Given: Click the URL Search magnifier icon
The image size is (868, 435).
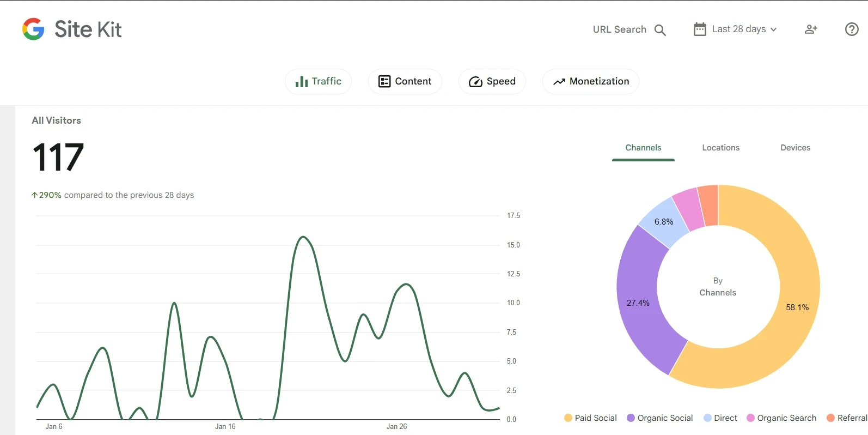Looking at the screenshot, I should tap(660, 30).
